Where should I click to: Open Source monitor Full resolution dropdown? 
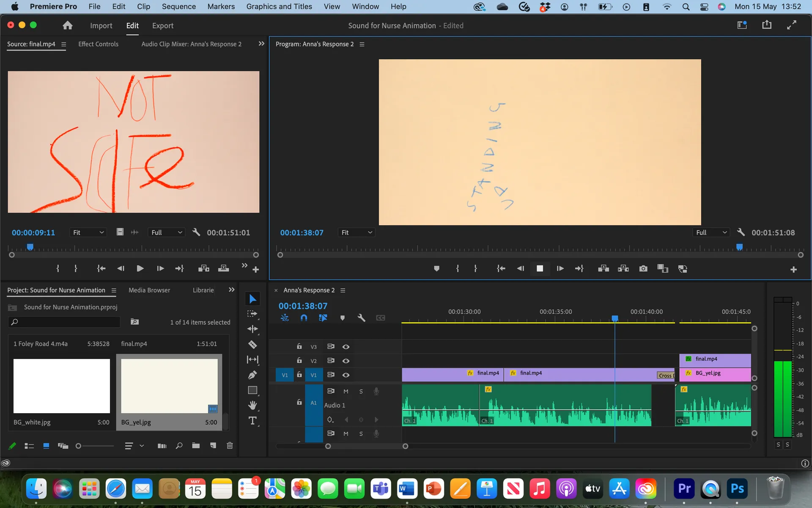[167, 232]
